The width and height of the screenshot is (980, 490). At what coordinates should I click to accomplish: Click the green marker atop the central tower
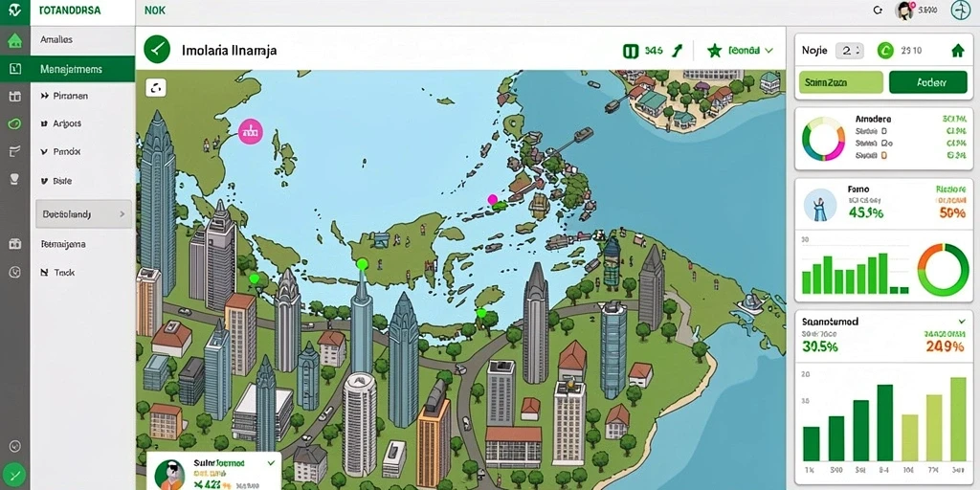(x=362, y=264)
